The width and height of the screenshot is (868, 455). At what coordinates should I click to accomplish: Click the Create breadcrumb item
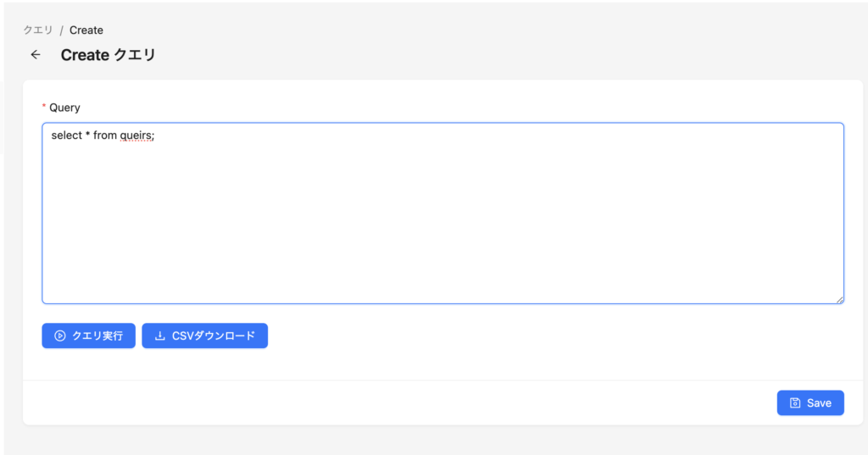tap(86, 30)
